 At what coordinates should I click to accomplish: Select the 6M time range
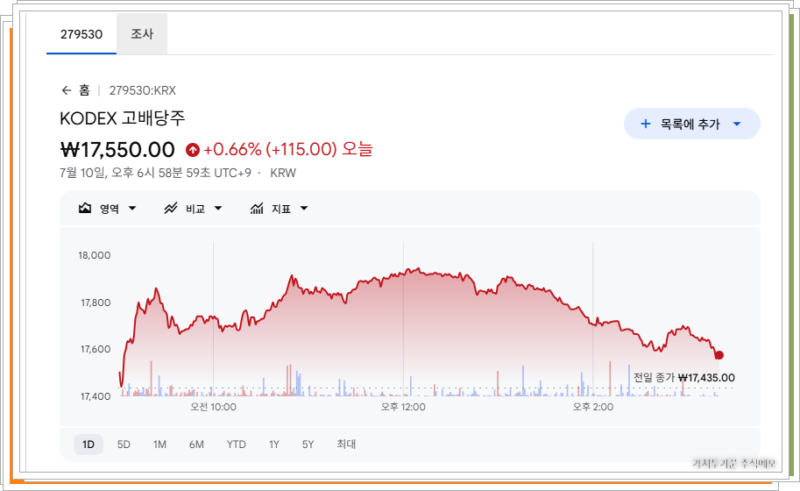tap(196, 445)
